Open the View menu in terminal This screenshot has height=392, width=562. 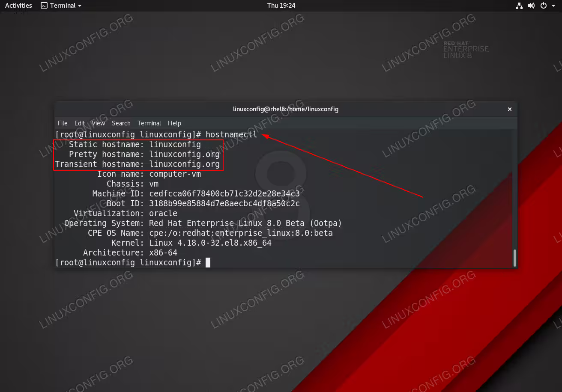(x=98, y=123)
